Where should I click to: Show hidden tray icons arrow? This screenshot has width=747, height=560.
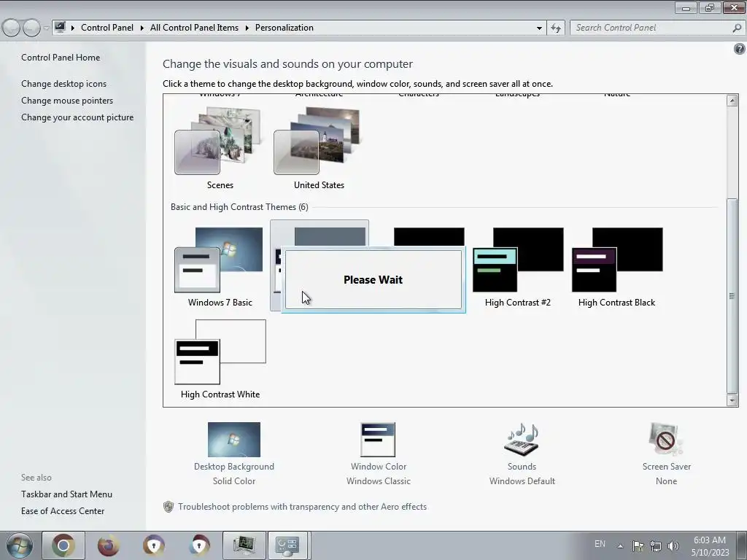click(x=620, y=545)
